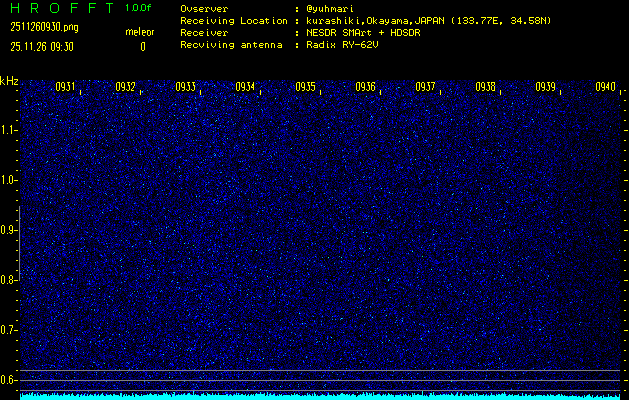The image size is (629, 400).
Task: Select the 0932 time tick
Action: [126, 87]
